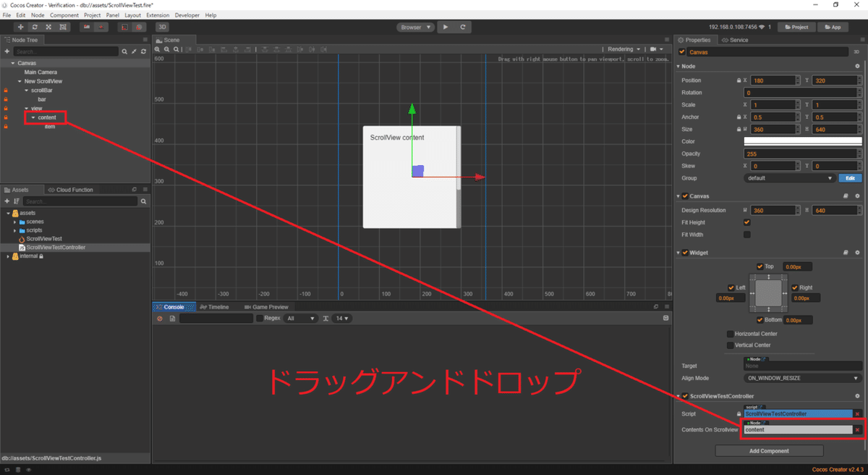
Task: Collapse the Canvas node in Node Tree
Action: pos(12,63)
